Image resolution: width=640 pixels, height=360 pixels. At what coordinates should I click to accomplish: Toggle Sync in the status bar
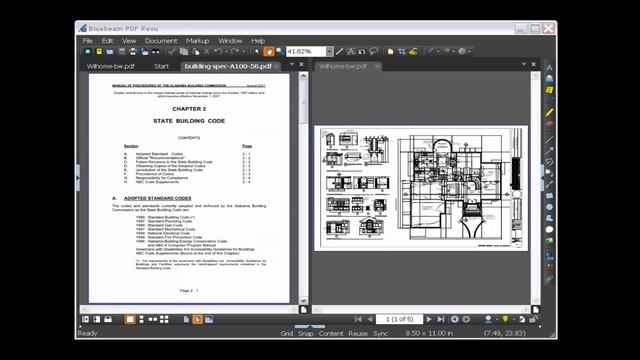380,333
